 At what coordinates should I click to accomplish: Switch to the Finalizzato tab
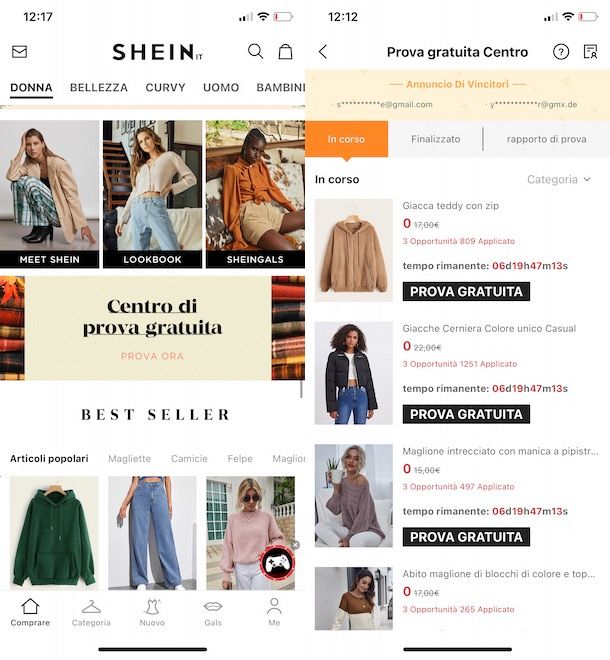click(435, 139)
